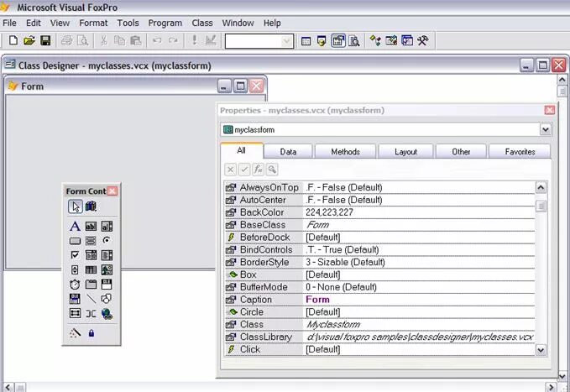Click the Properties zoom magnifier button
570x392 pixels.
272,169
